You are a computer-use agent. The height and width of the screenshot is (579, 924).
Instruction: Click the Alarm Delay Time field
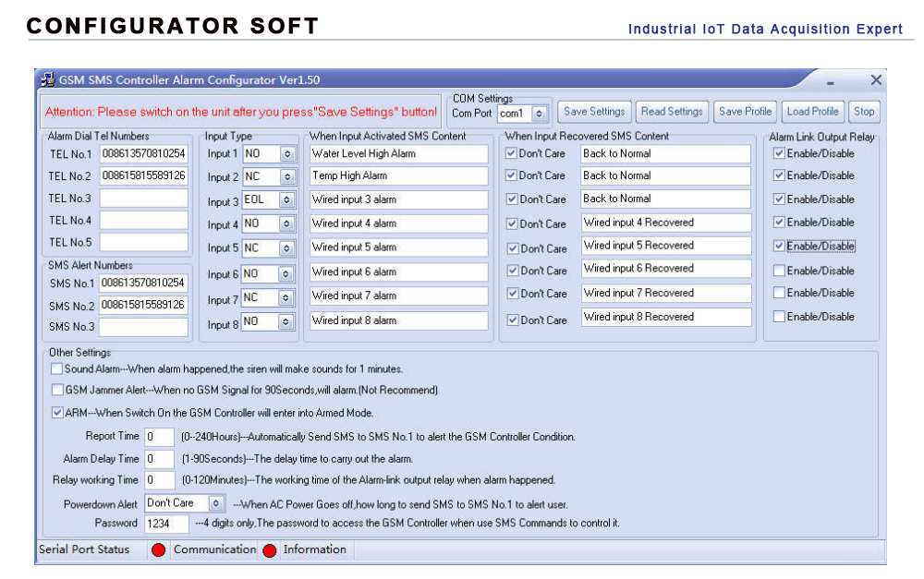pyautogui.click(x=159, y=458)
